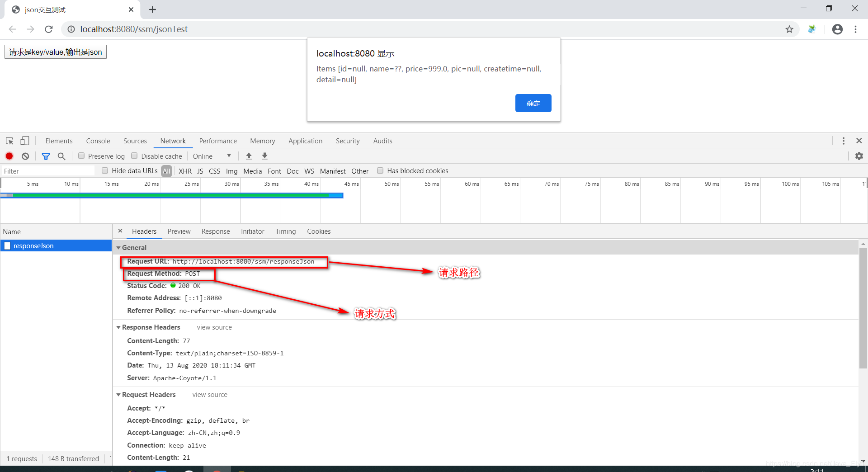
Task: Open network search with magnifier icon
Action: point(61,156)
